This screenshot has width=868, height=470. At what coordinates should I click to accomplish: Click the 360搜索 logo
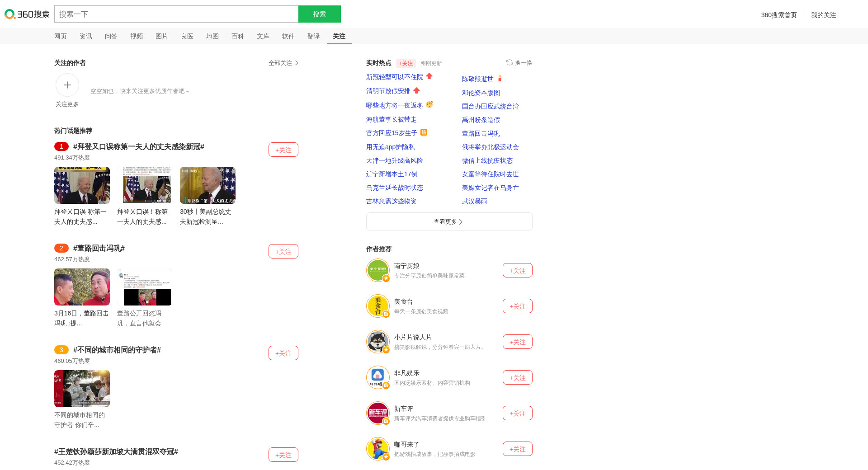pos(27,14)
